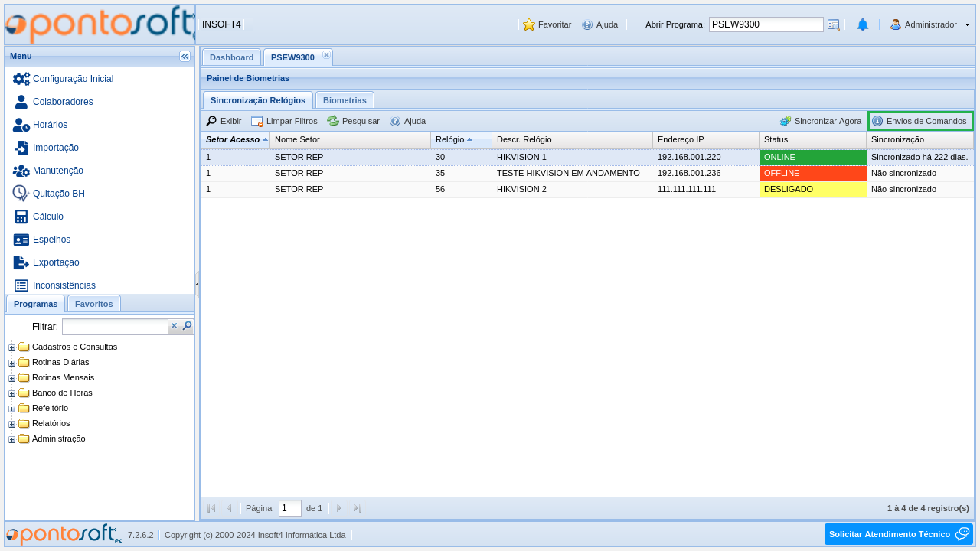Open program lookup icon beside Abrir Programa
The width and height of the screenshot is (980, 551).
point(834,24)
